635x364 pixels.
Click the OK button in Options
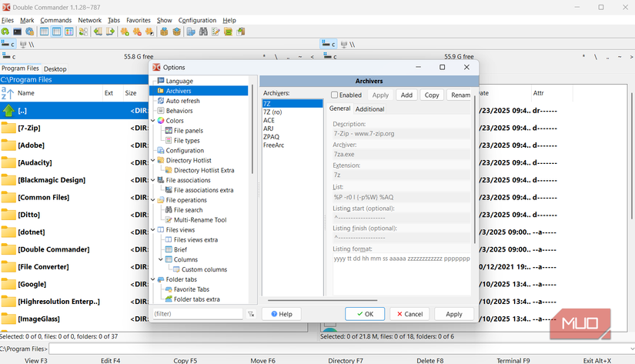point(364,314)
